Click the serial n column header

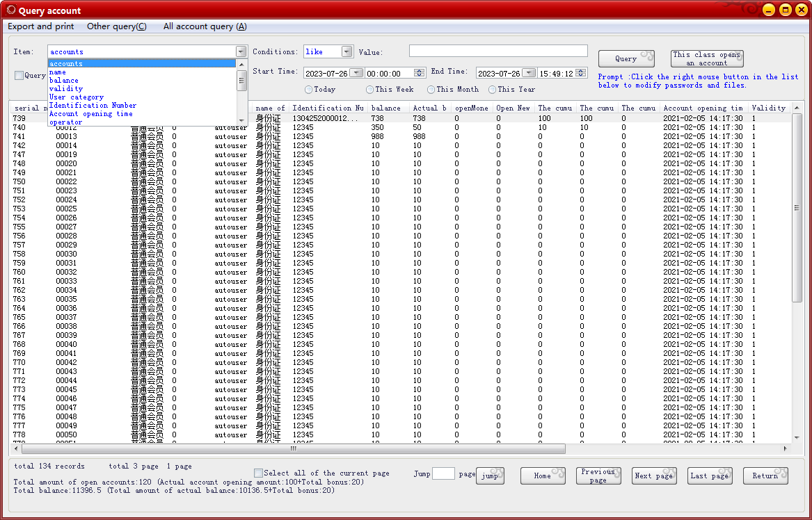click(29, 108)
